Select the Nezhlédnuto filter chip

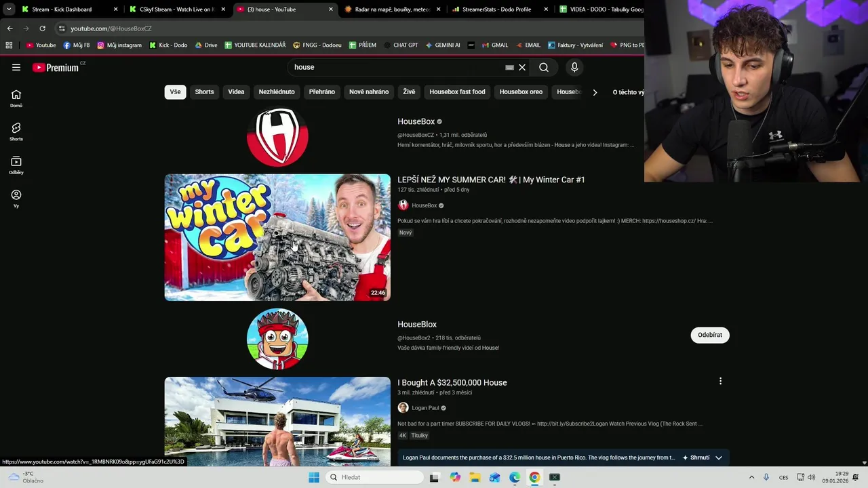click(x=277, y=92)
